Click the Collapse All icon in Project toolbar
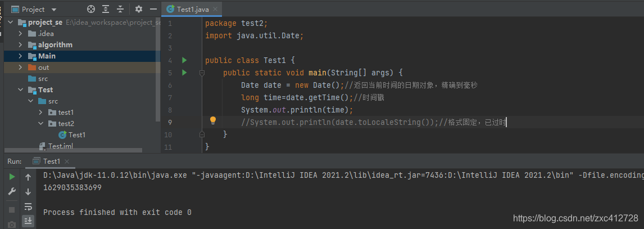Screen dimensions: 644x229 (120, 9)
